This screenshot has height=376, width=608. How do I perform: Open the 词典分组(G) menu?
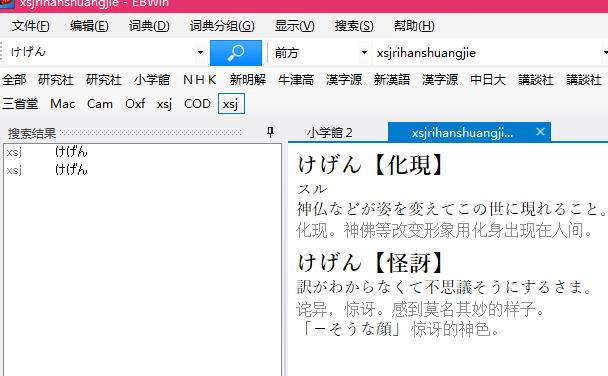222,26
